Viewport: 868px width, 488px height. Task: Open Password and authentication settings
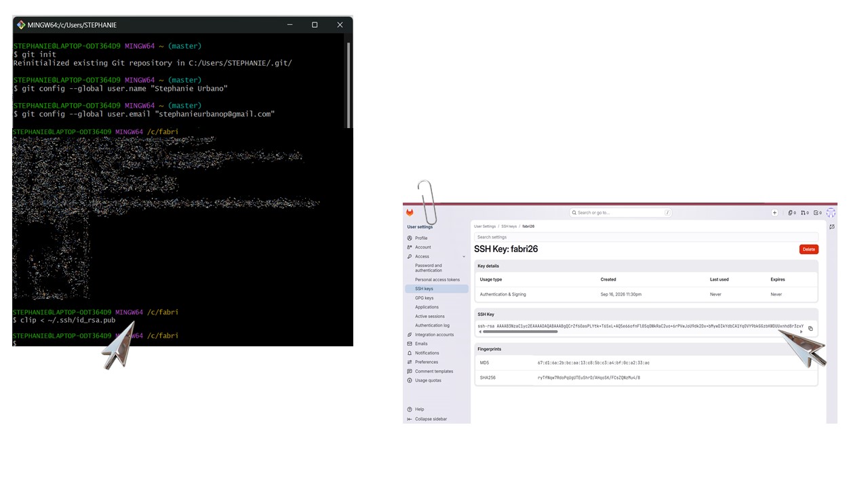429,268
